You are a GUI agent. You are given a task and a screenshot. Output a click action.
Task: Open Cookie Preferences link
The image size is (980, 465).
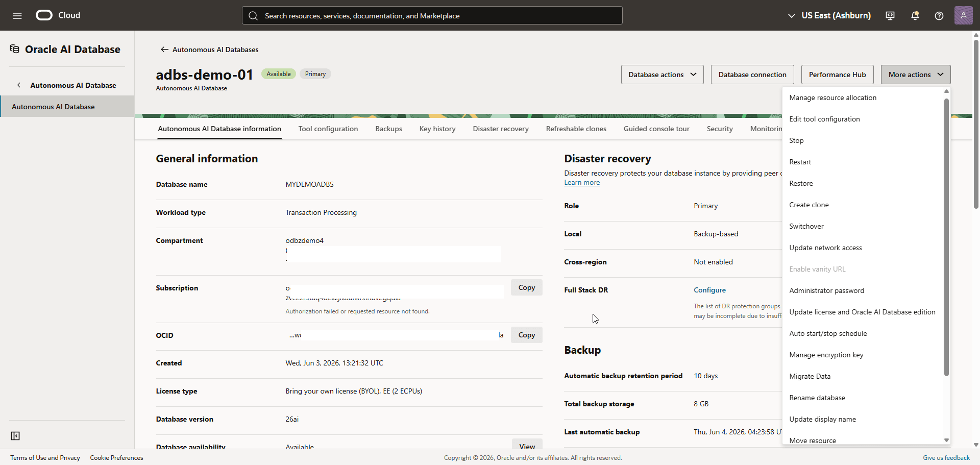pyautogui.click(x=116, y=458)
